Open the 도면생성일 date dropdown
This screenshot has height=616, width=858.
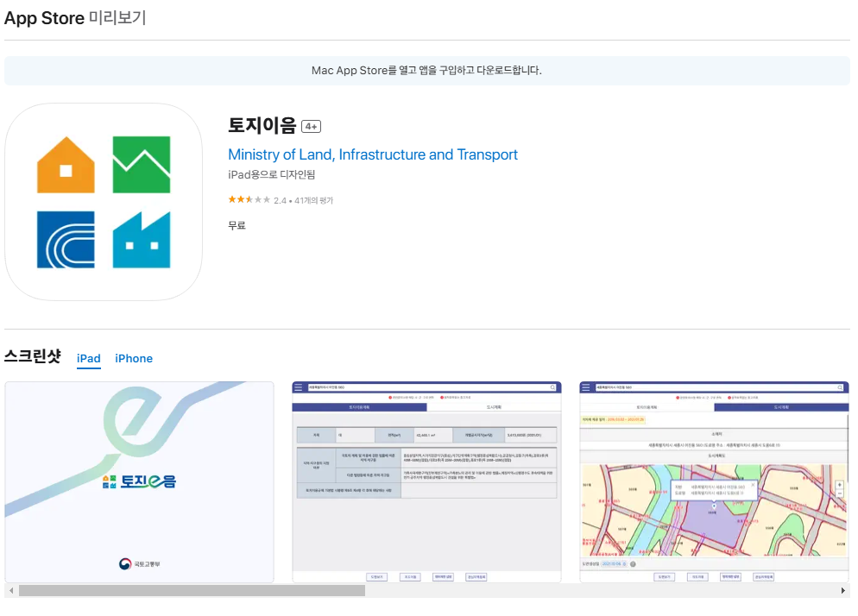click(x=613, y=563)
